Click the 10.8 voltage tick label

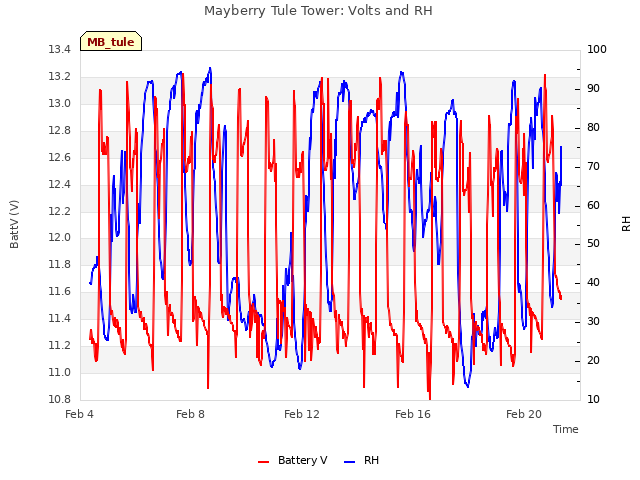[x=60, y=399]
